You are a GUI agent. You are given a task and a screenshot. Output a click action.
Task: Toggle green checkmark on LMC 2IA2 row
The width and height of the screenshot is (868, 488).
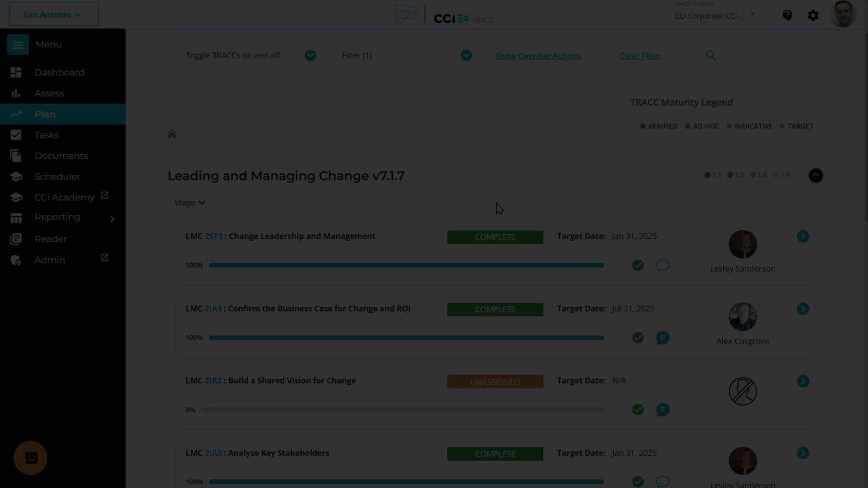(x=638, y=410)
